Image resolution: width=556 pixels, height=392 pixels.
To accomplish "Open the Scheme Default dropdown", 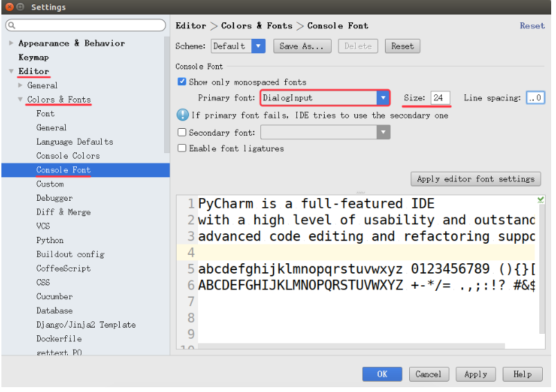I will (258, 46).
